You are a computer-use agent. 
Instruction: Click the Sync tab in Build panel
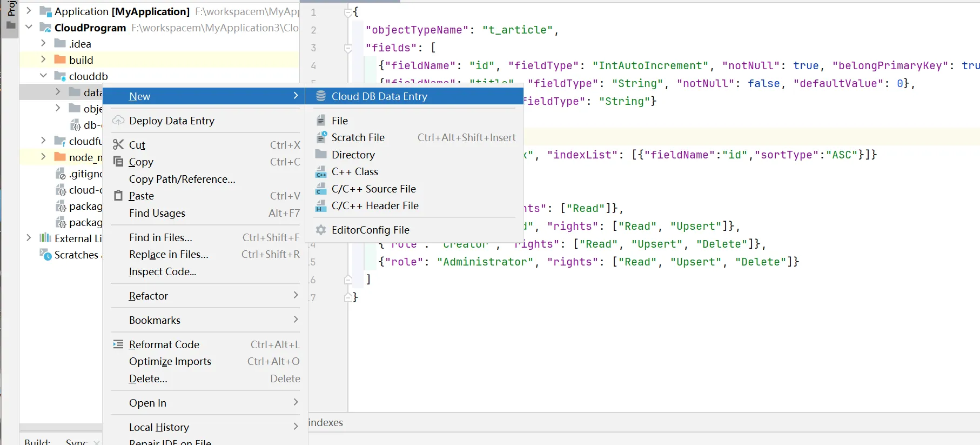[x=77, y=442]
